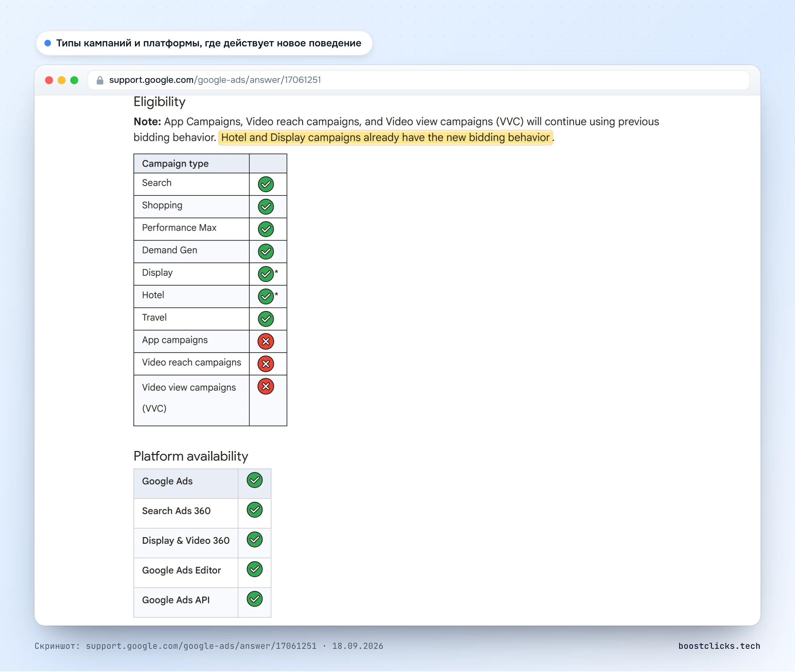Screen dimensions: 795x672
Task: Click the Hotel row checkmark with asterisk
Action: tap(266, 297)
